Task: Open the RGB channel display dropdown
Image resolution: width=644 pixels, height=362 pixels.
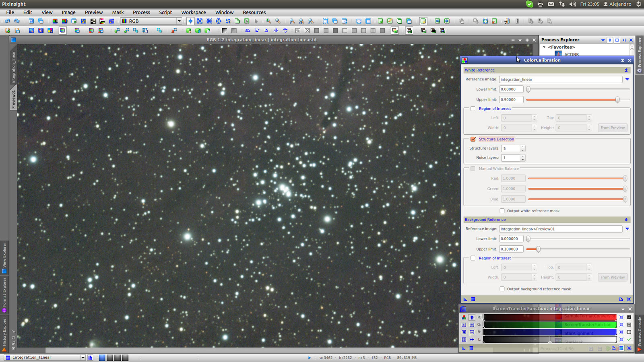Action: tap(179, 21)
